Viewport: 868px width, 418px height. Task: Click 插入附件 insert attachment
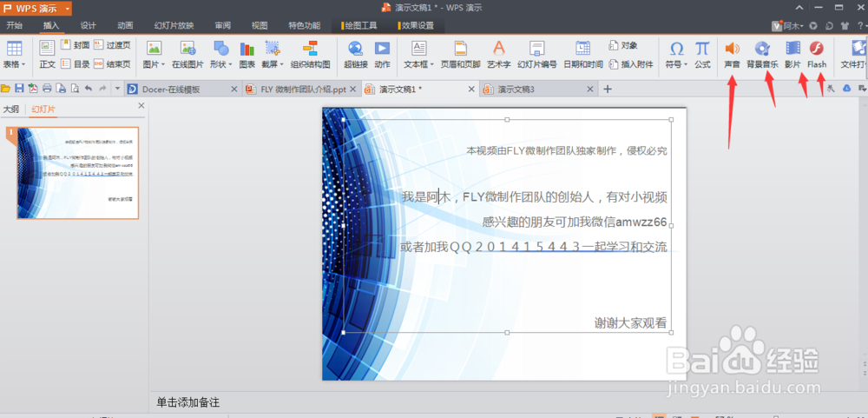[x=631, y=63]
